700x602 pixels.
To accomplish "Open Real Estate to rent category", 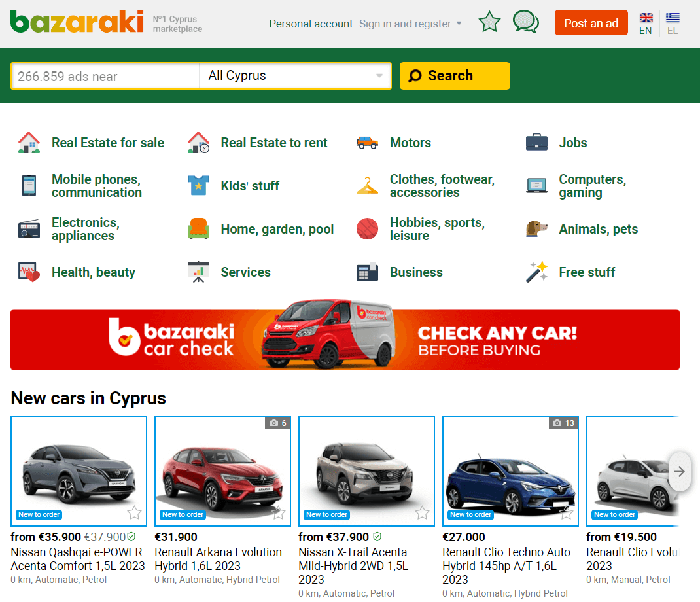I will (x=274, y=143).
